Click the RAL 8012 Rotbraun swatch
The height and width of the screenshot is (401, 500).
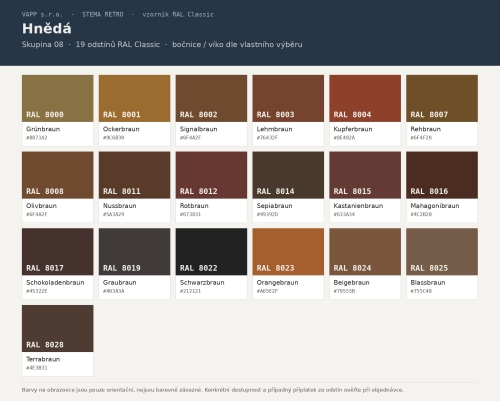211,187
